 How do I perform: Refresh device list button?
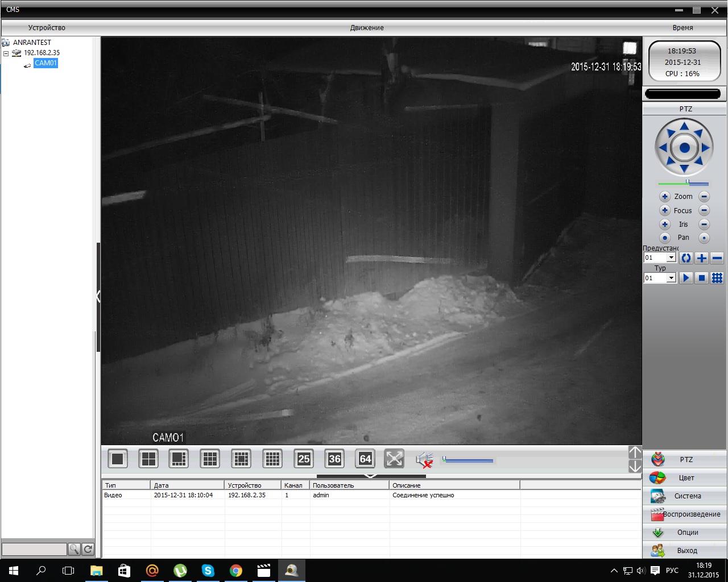click(88, 549)
